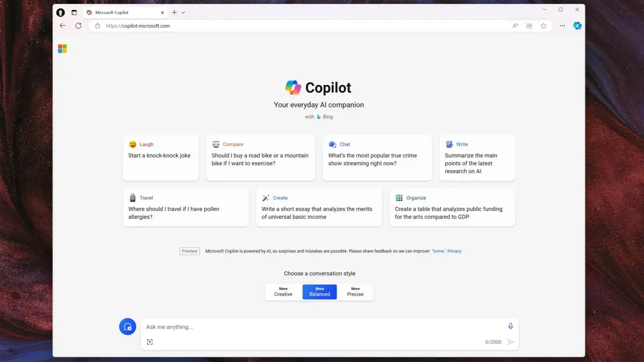Add an image with the visual search icon
The image size is (644, 362).
point(150,342)
